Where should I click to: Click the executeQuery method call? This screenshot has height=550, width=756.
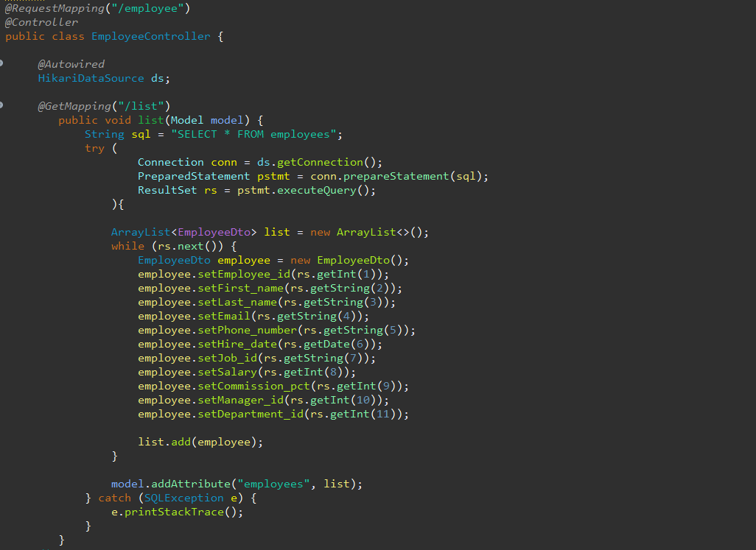pyautogui.click(x=316, y=190)
